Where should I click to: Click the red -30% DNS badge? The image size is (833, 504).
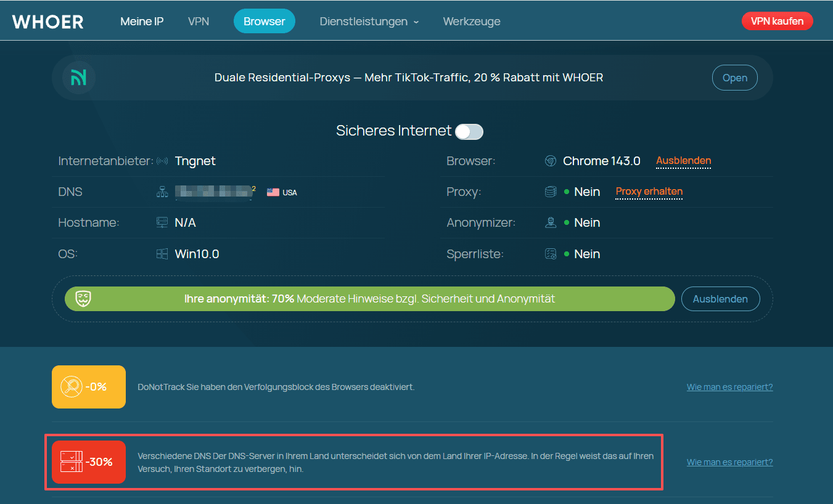[89, 462]
